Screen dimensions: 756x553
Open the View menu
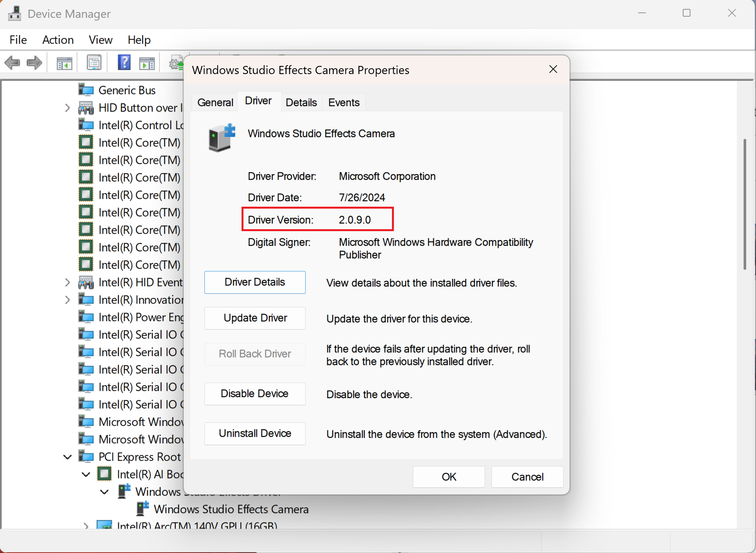(100, 40)
